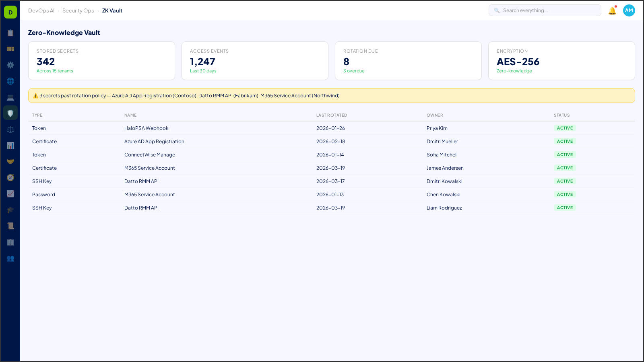This screenshot has height=362, width=644.
Task: Click inside the Search everything field
Action: click(545, 10)
